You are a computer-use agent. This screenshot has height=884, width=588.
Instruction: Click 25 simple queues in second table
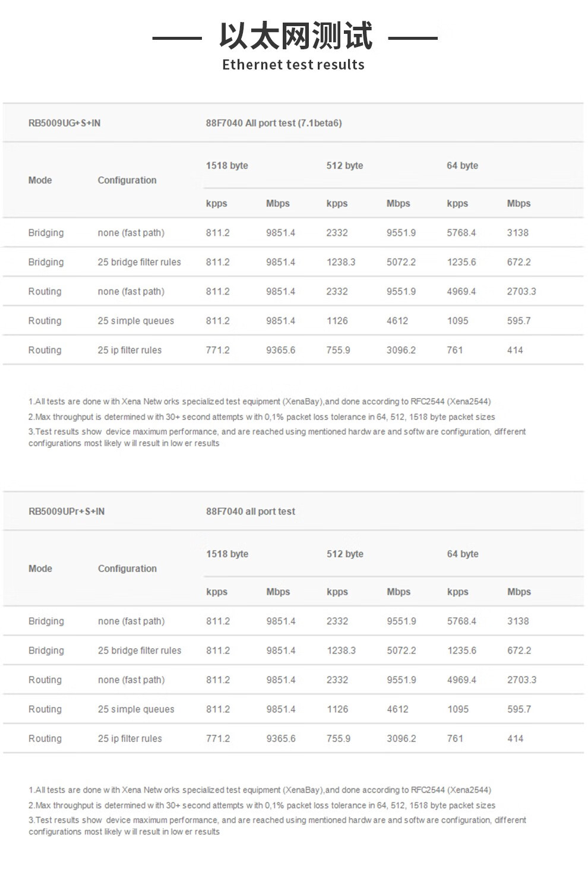136,709
